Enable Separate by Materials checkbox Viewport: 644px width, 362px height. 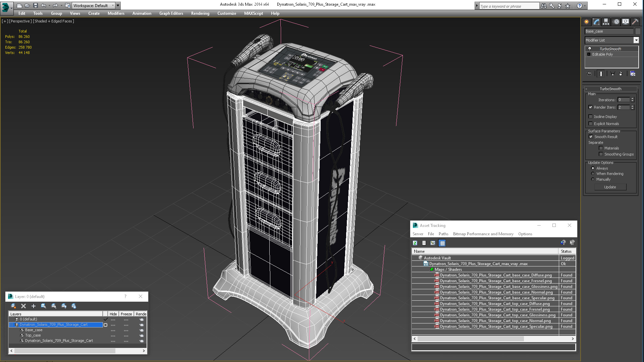pyautogui.click(x=601, y=148)
